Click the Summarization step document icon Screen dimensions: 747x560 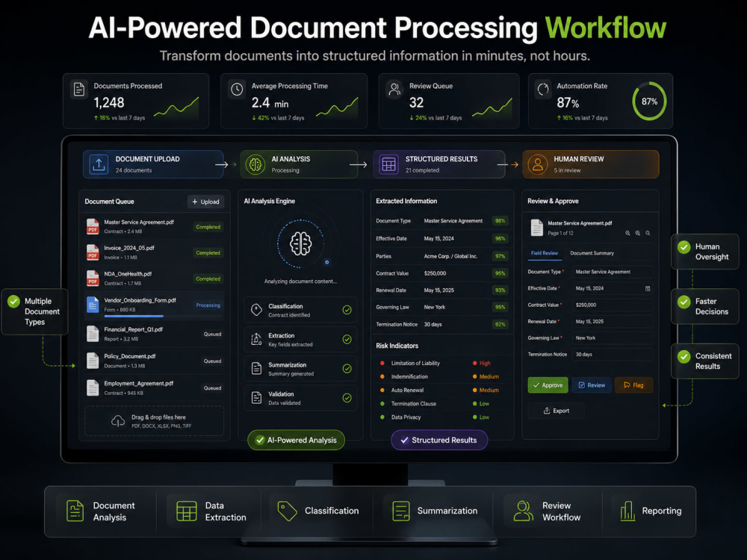(x=256, y=369)
